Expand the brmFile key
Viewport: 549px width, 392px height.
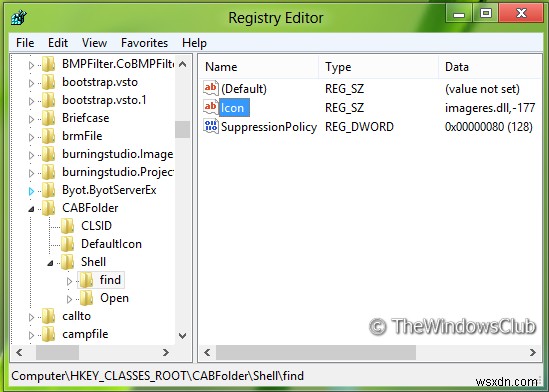pos(31,137)
